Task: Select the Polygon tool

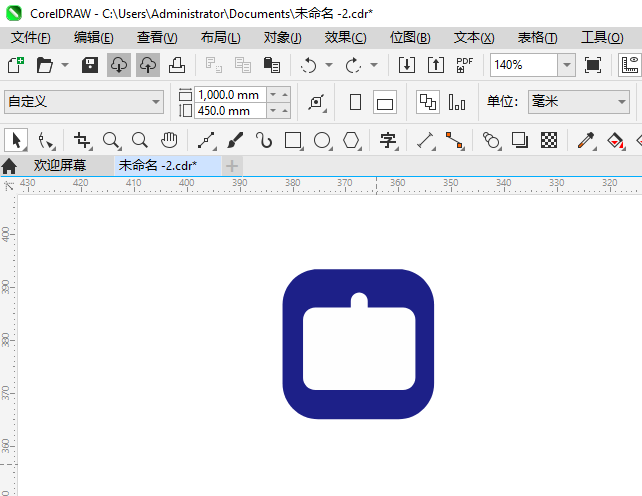Action: click(x=351, y=140)
